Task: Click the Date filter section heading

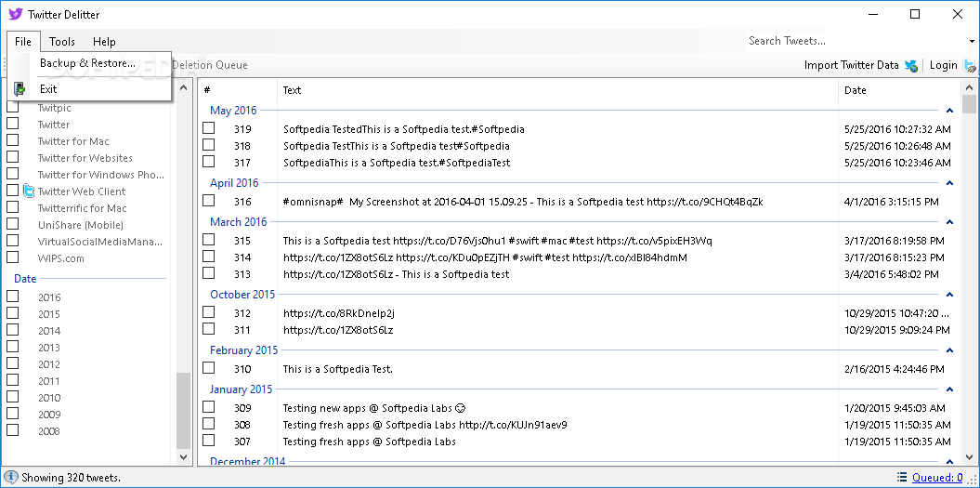Action: (x=26, y=279)
